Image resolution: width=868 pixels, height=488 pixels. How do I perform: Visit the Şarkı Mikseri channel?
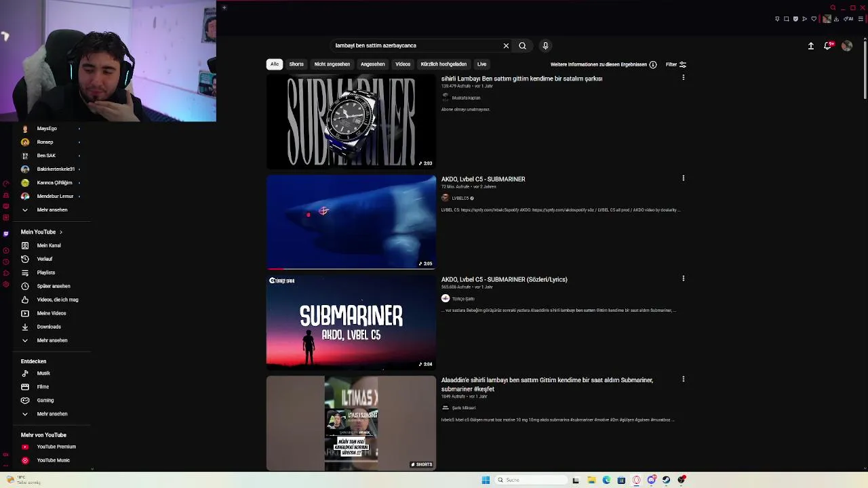464,407
